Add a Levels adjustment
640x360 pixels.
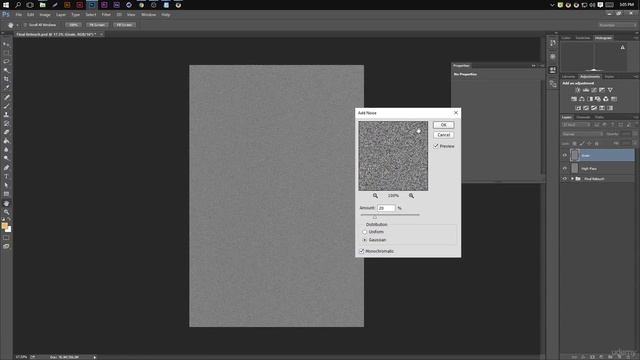pyautogui.click(x=586, y=90)
